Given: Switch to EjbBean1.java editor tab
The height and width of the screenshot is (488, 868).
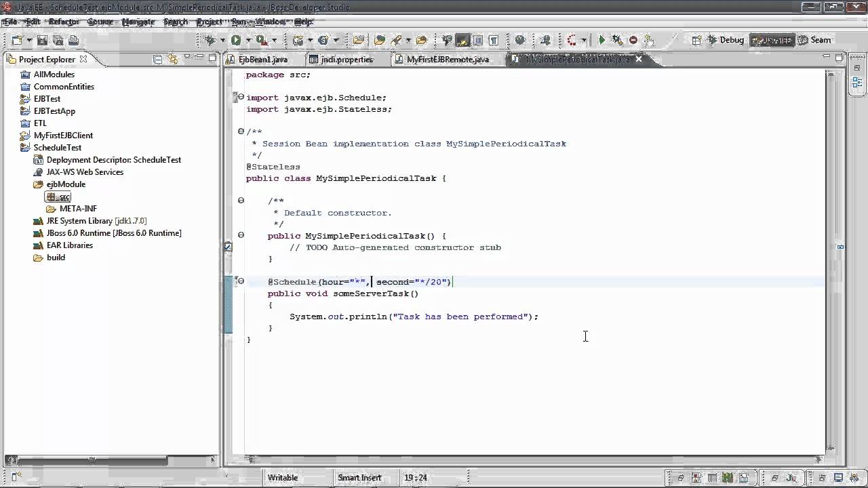Looking at the screenshot, I should [263, 60].
